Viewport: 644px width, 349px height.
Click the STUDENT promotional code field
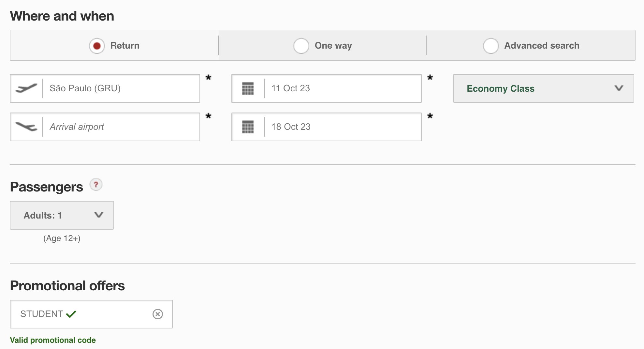(x=91, y=314)
